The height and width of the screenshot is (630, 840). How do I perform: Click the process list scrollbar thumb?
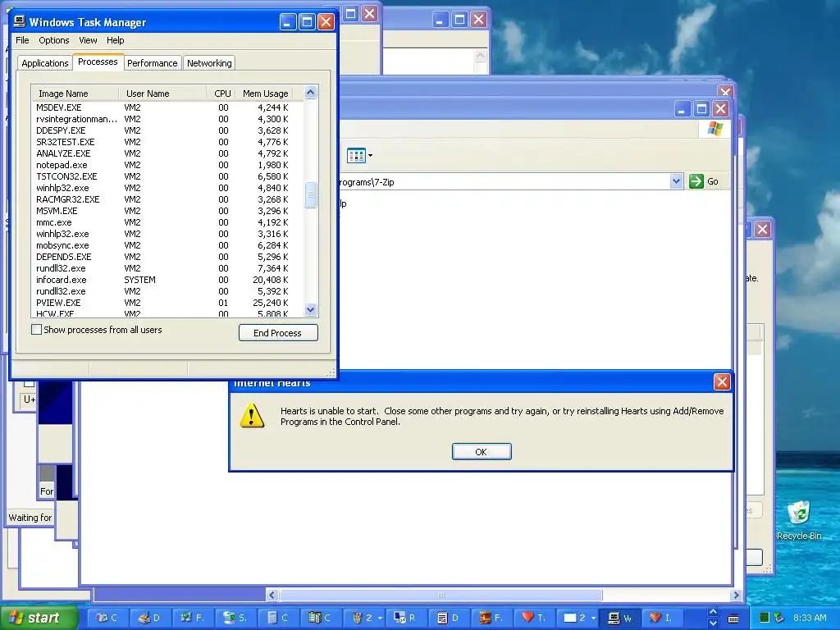pyautogui.click(x=310, y=195)
